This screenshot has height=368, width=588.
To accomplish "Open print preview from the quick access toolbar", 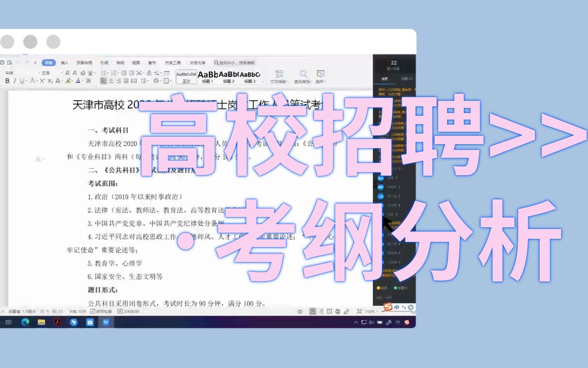I will coord(10,63).
